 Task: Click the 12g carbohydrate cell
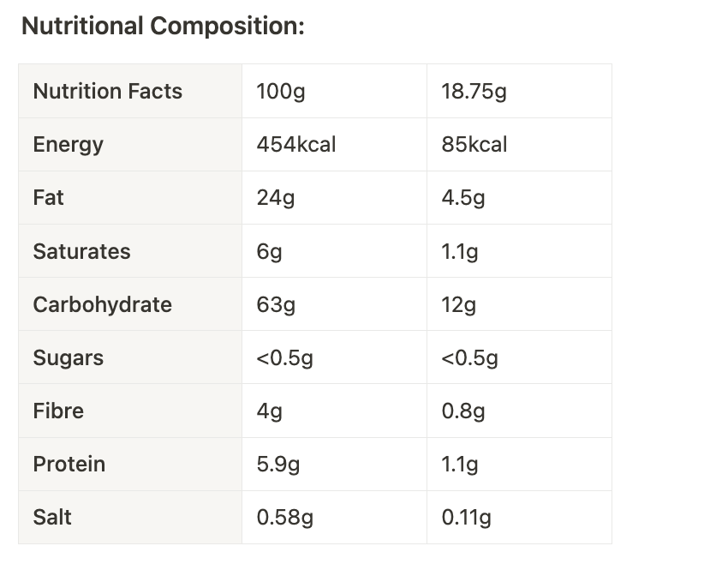519,304
